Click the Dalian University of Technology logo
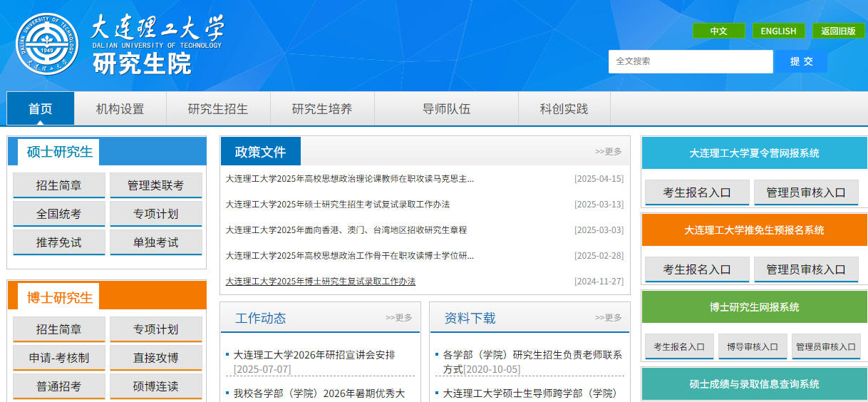This screenshot has width=868, height=402. tap(47, 45)
